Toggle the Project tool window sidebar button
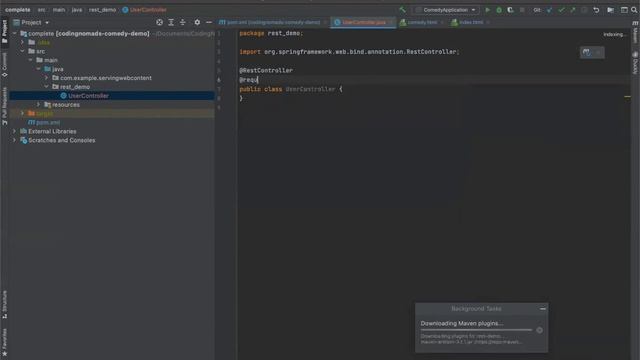This screenshot has width=640, height=360. [x=4, y=31]
